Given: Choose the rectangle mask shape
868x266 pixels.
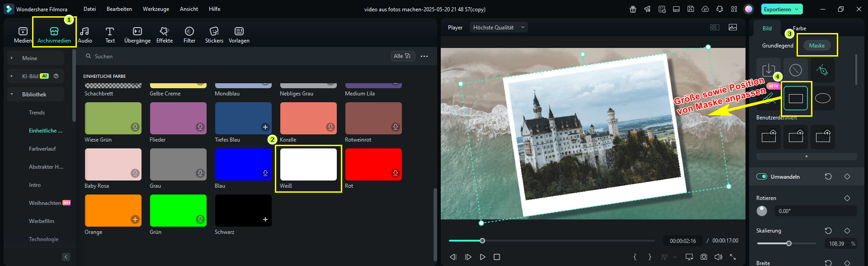Looking at the screenshot, I should click(796, 98).
